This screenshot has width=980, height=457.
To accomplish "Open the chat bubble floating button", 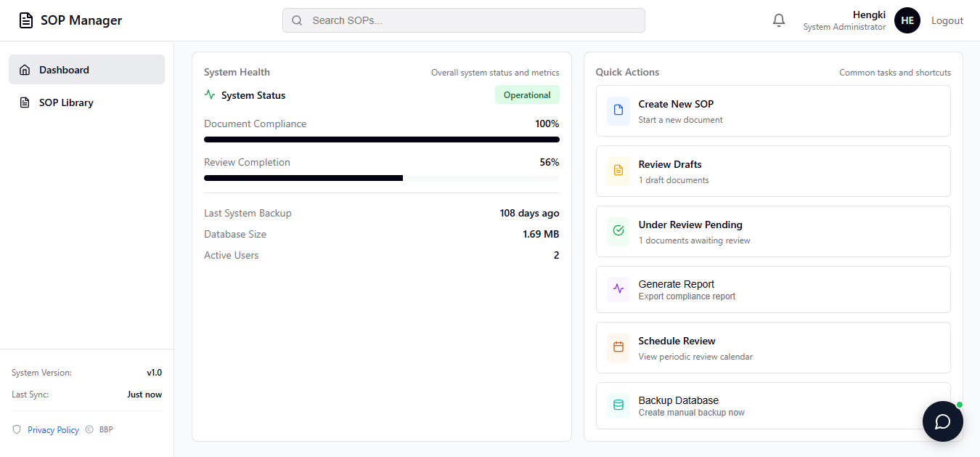I will pos(943,421).
